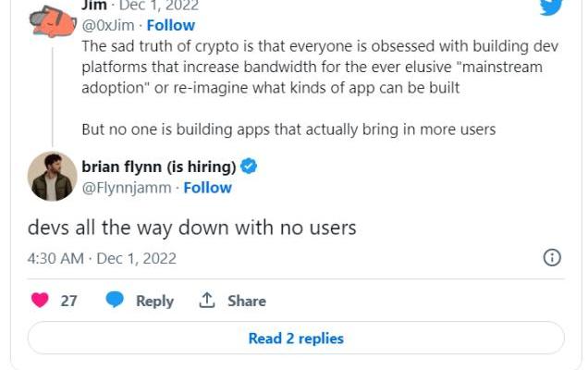This screenshot has width=588, height=370.
Task: Click the 'devs all the way down' tweet text
Action: point(192,228)
